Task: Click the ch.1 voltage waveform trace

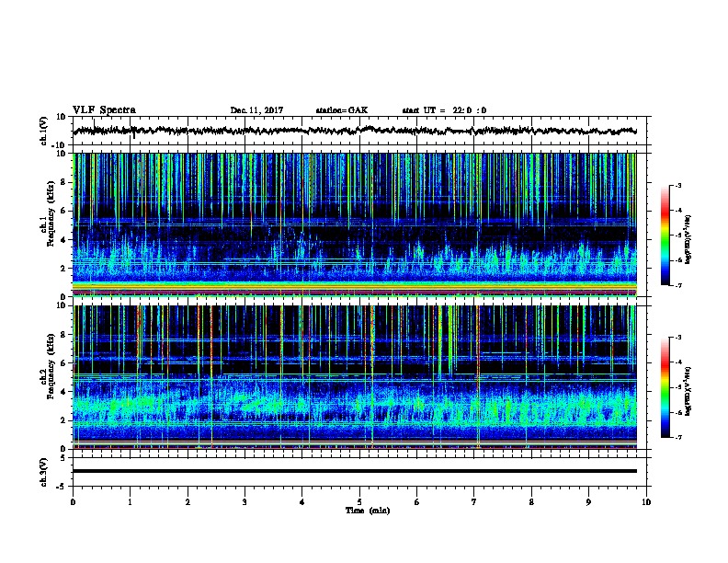Action: (355, 131)
